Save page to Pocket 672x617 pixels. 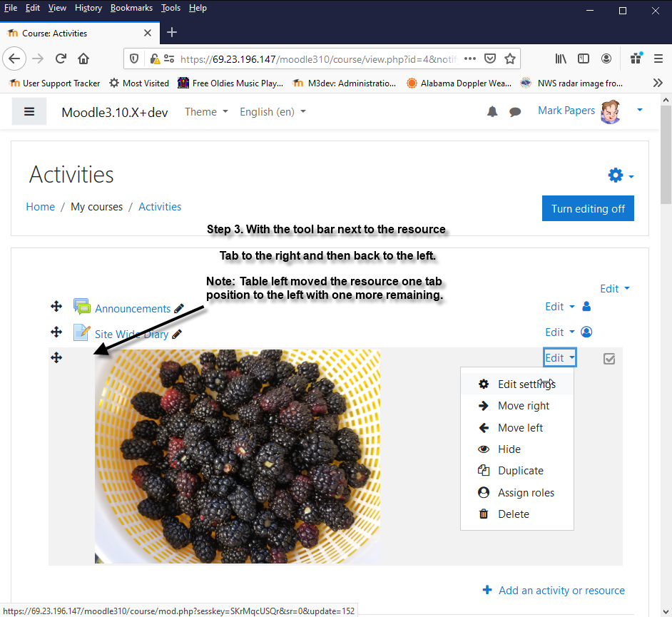click(490, 58)
